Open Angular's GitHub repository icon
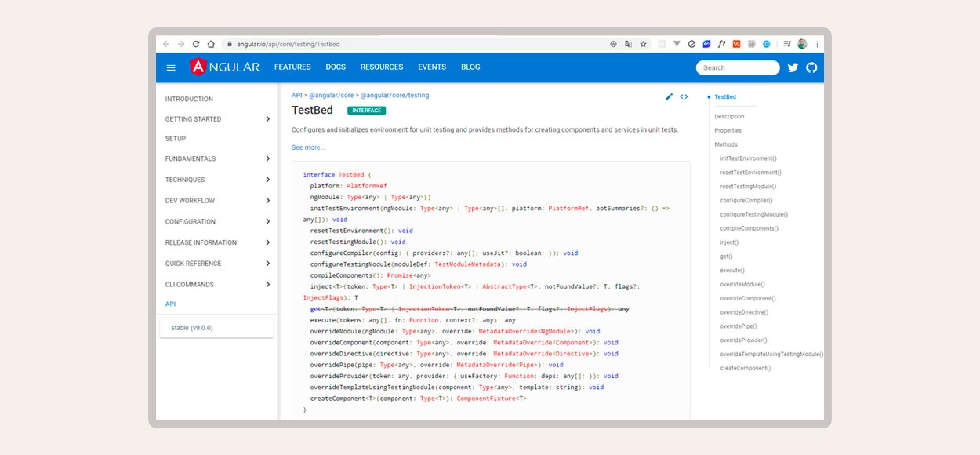The height and width of the screenshot is (455, 980). point(811,67)
